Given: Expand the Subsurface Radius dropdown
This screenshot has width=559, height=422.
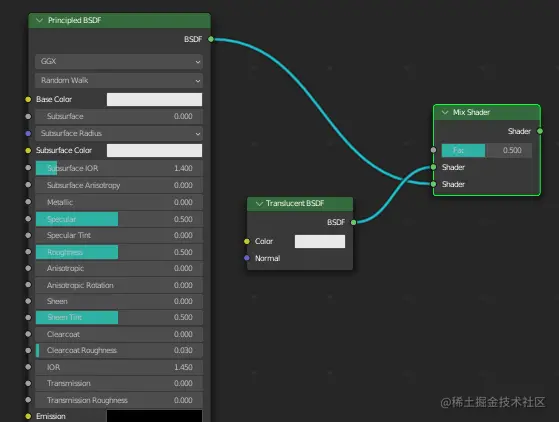Looking at the screenshot, I should tap(119, 133).
